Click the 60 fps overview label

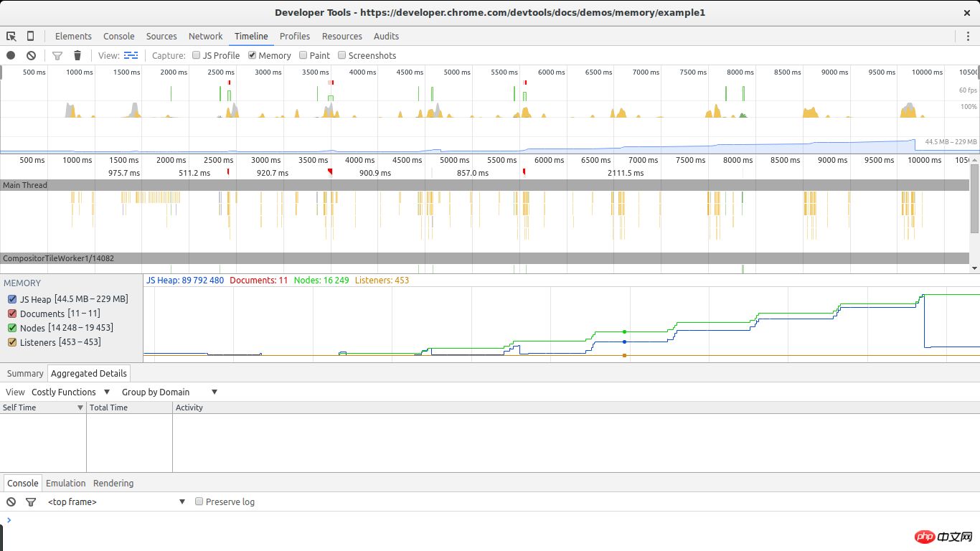(x=968, y=90)
